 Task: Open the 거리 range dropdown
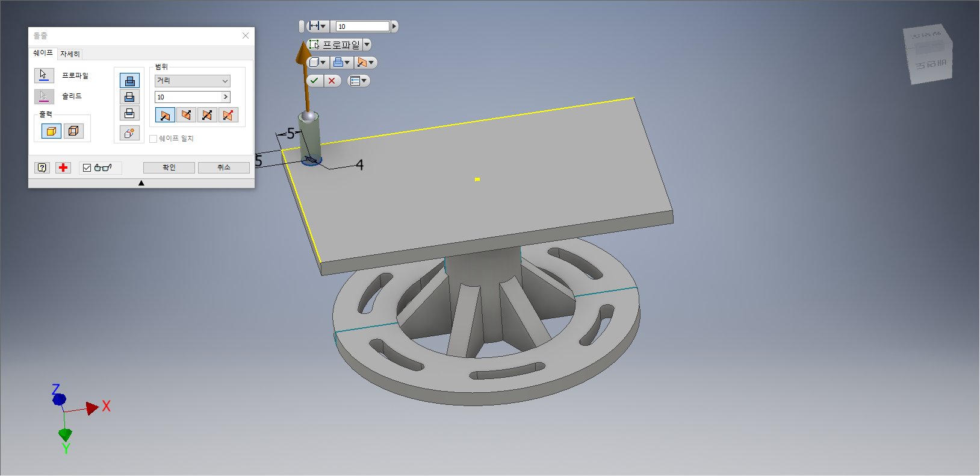click(x=193, y=81)
